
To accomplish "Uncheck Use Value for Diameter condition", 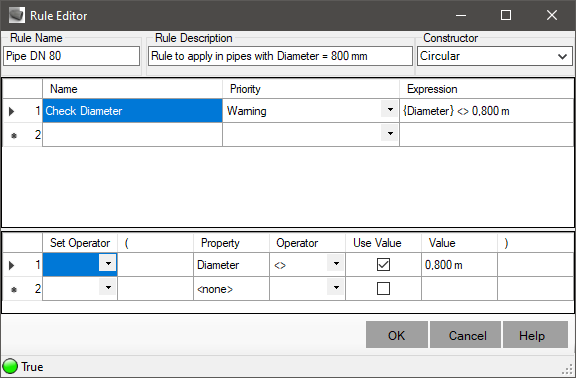I will pos(383,264).
